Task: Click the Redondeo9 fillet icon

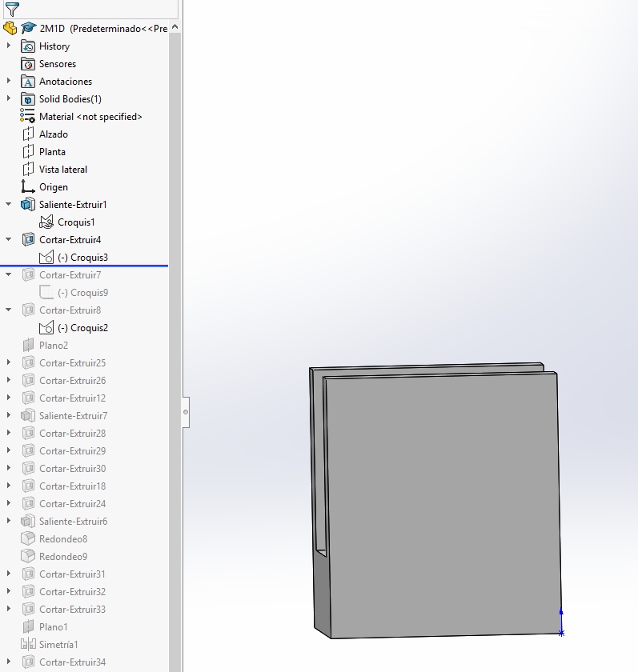Action: (28, 556)
